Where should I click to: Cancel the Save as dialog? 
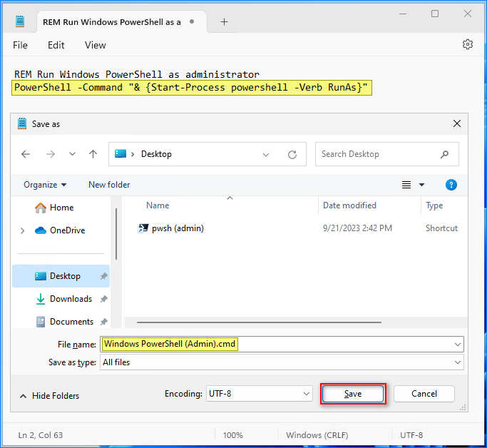pyautogui.click(x=424, y=394)
